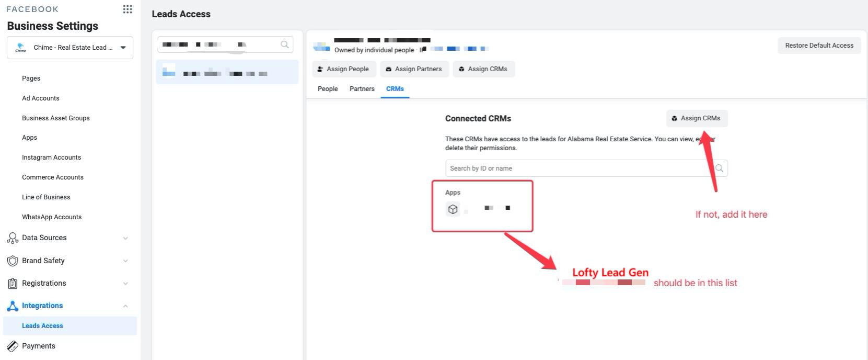
Task: Click the magnifier icon in Leads Access search
Action: (x=285, y=44)
